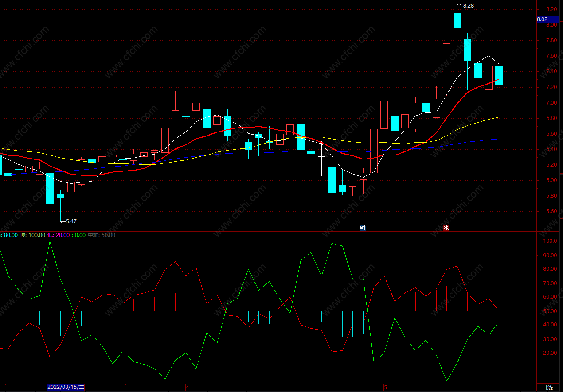Click the month 4 marker on time axis
Image resolution: width=563 pixels, height=392 pixels.
(x=188, y=388)
